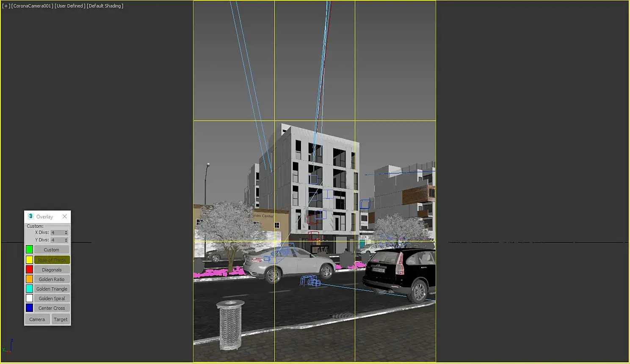630x364 pixels.
Task: Click the "X Divs:" label
Action: pos(42,232)
